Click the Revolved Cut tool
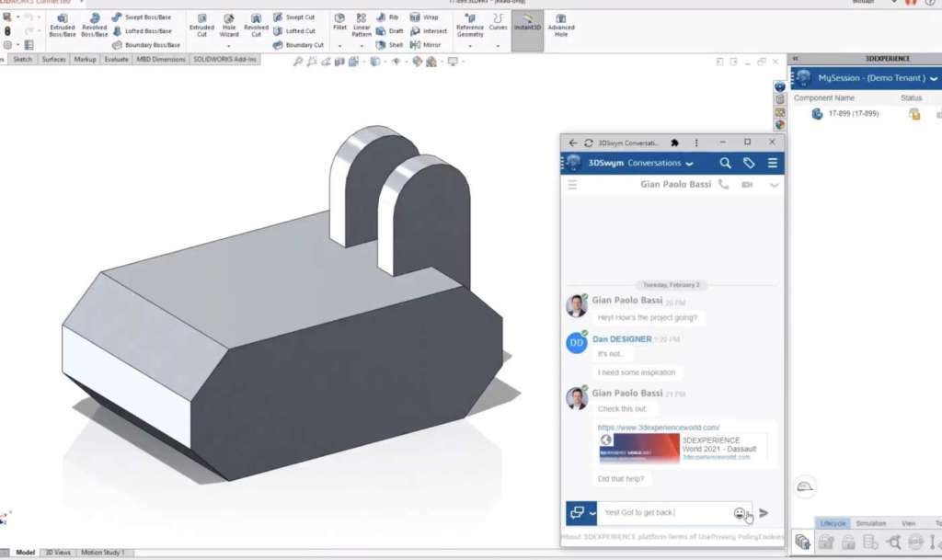942x560 pixels. [256, 24]
